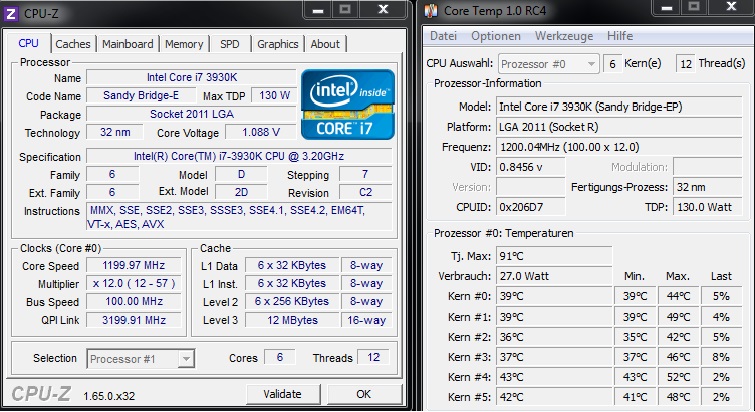Click the Multiplier value x 12.0 ( 12 - 57 )
Screen dimensions: 755x412
pyautogui.click(x=133, y=283)
